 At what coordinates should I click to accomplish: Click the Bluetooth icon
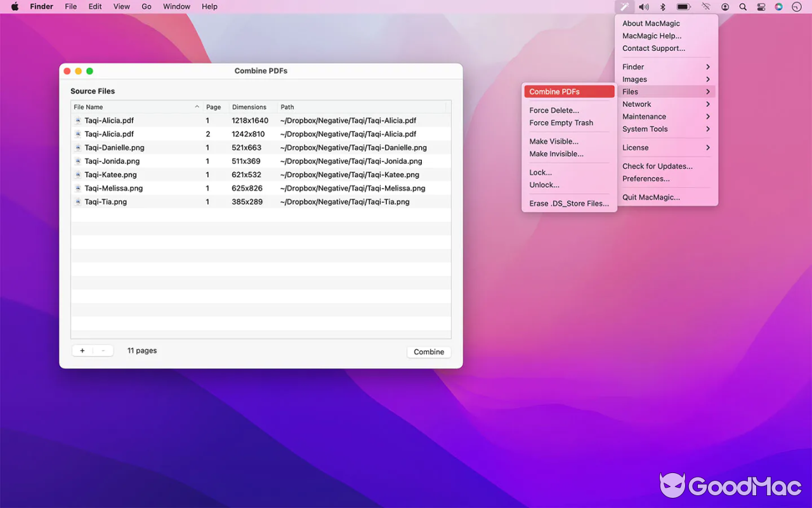coord(662,6)
